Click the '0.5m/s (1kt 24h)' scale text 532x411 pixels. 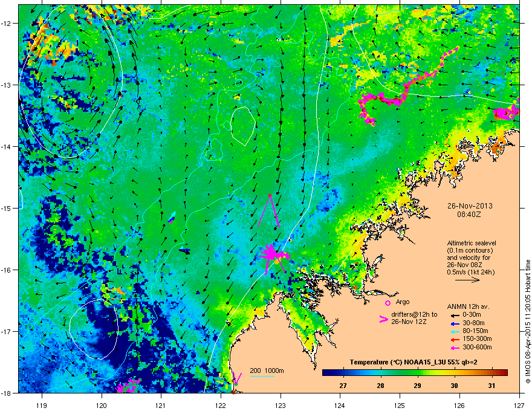470,272
